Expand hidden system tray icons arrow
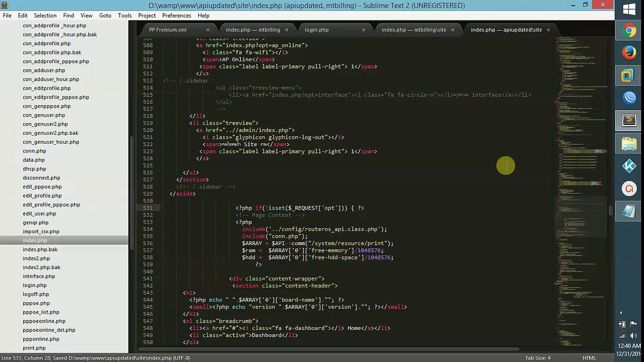This screenshot has width=644, height=362. 620,313
